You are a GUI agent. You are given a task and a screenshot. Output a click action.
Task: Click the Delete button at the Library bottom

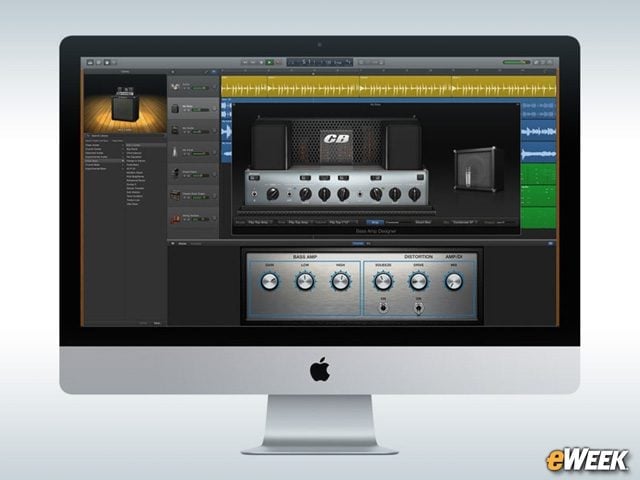click(x=143, y=323)
